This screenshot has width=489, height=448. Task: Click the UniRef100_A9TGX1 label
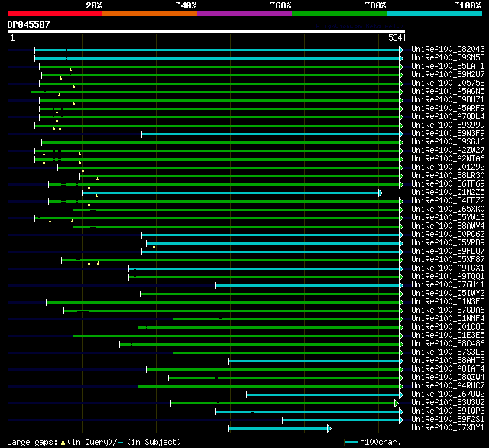[448, 268]
